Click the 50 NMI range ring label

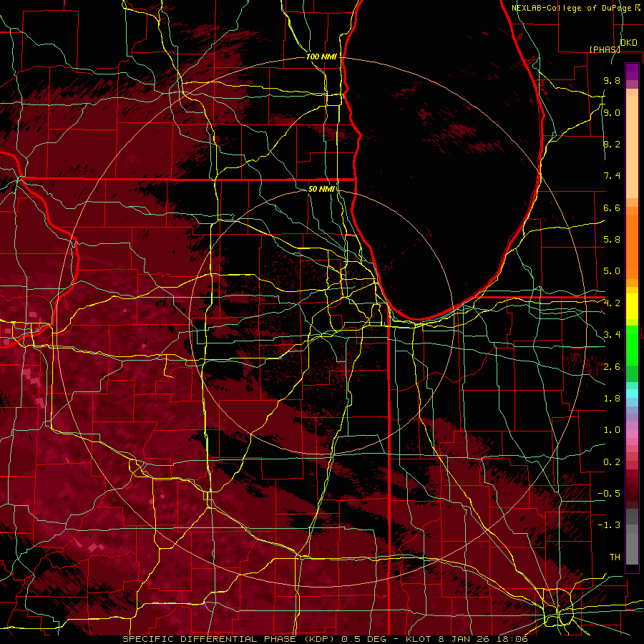(x=321, y=189)
